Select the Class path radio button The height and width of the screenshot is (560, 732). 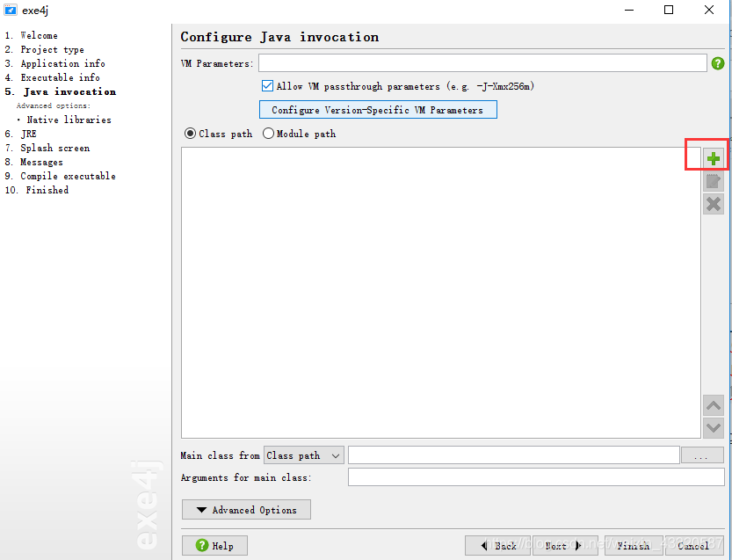tap(190, 134)
